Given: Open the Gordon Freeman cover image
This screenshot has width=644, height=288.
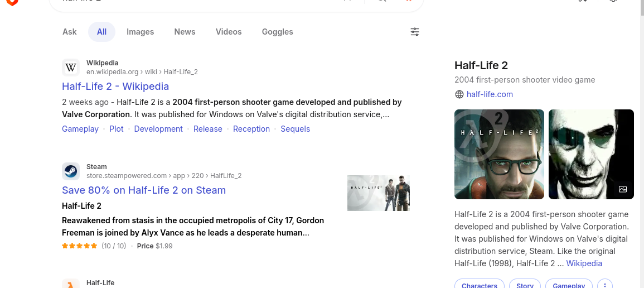Looking at the screenshot, I should point(499,154).
